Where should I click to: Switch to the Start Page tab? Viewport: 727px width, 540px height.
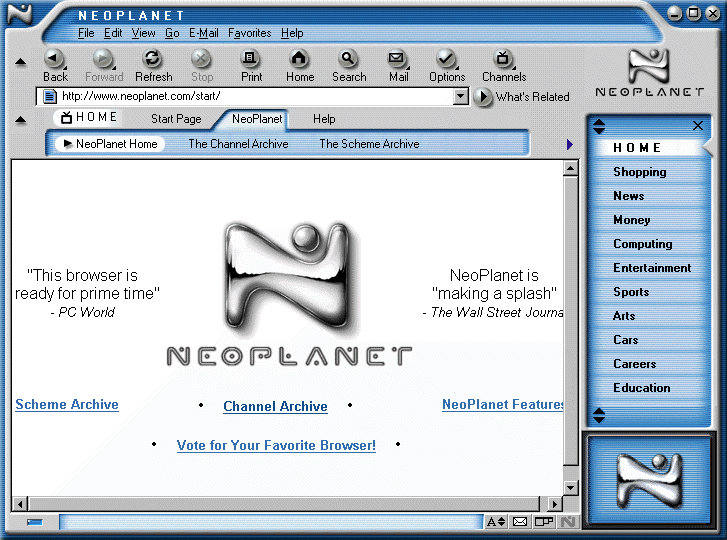pyautogui.click(x=176, y=119)
